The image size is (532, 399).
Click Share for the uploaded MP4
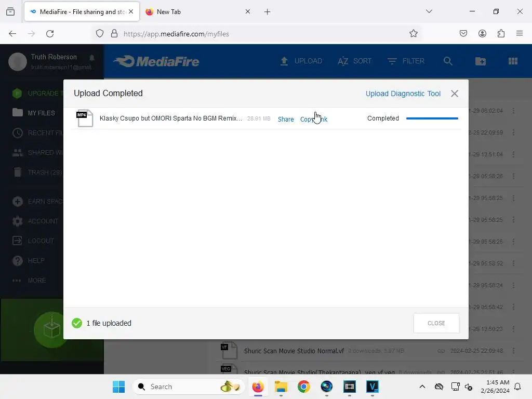click(286, 119)
